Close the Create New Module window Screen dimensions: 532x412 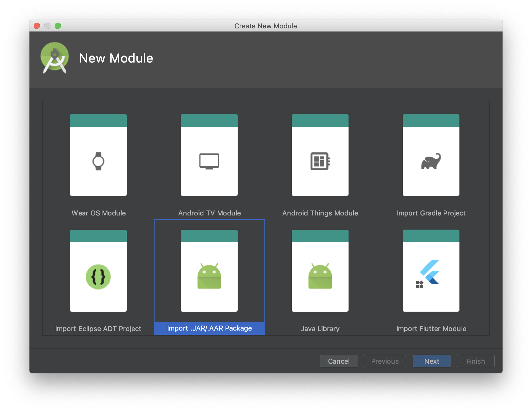tap(37, 26)
